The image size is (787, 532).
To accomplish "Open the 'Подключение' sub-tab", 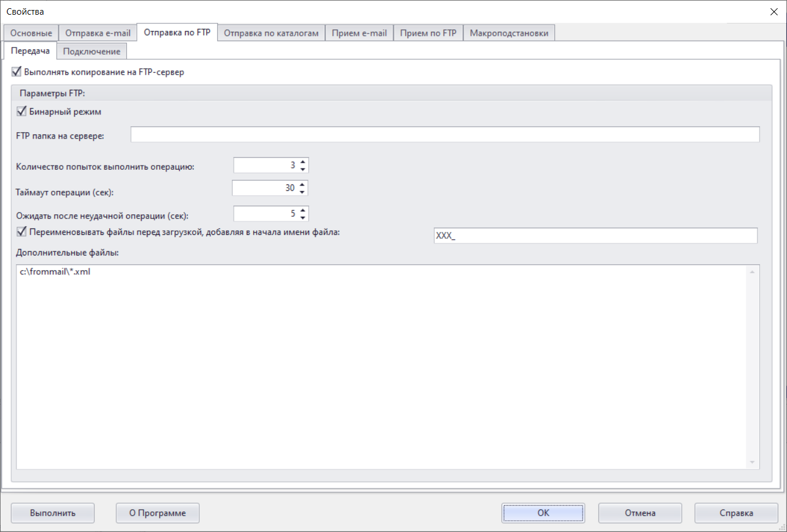I will [x=92, y=52].
